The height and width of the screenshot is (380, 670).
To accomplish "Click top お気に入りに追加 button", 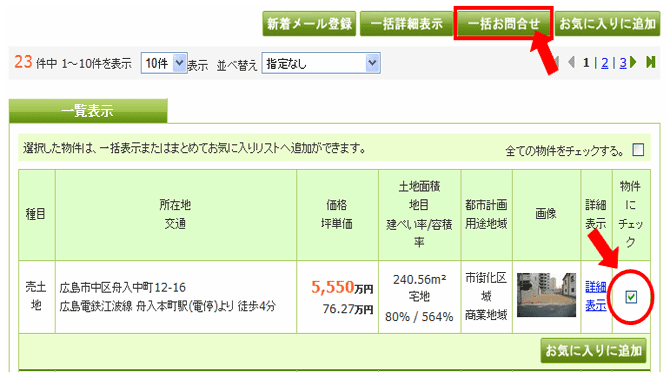I will click(x=607, y=24).
